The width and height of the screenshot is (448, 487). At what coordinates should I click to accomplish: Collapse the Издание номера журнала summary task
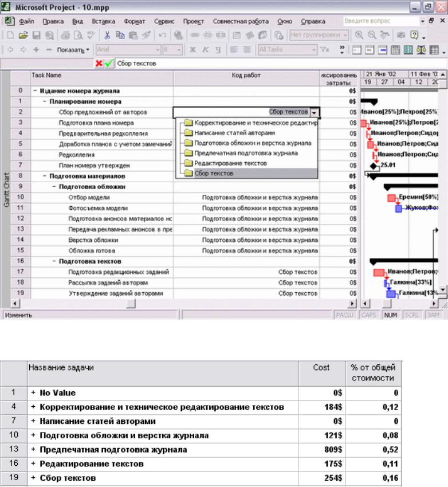click(35, 91)
